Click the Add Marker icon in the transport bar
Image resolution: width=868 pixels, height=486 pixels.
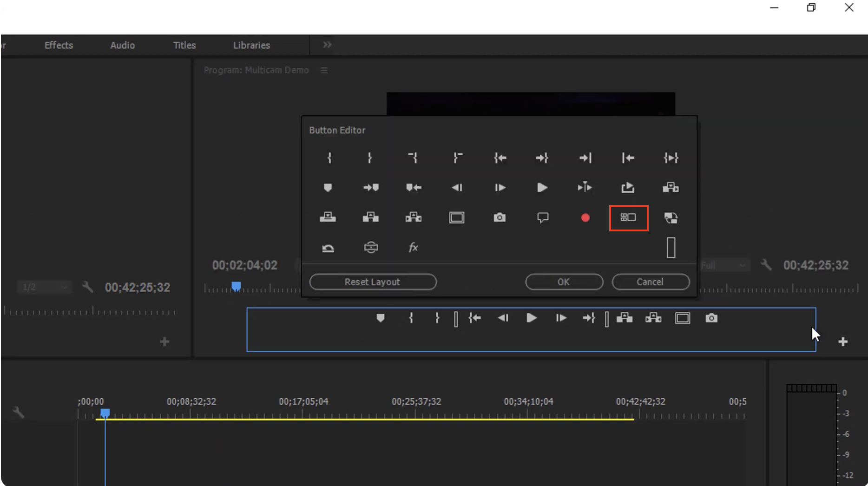click(381, 318)
